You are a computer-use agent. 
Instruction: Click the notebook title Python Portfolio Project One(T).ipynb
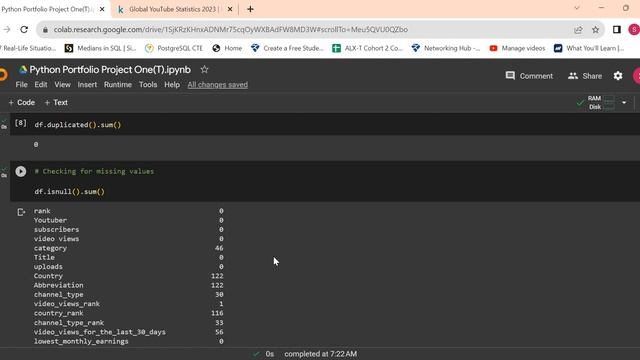coord(110,70)
